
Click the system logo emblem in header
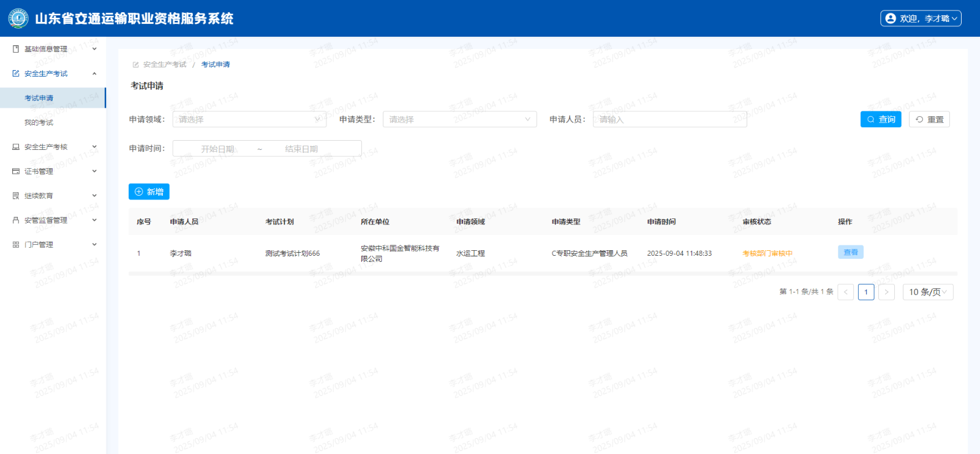click(x=18, y=18)
